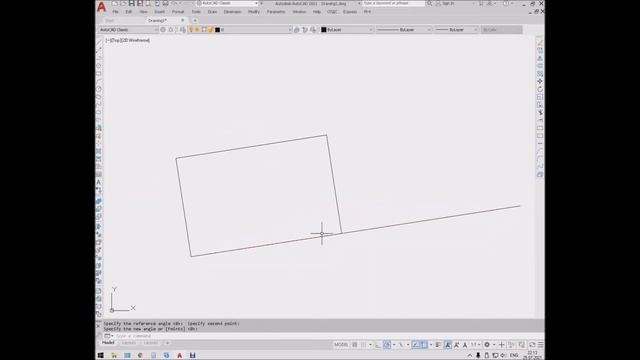Open the Modify menu
The height and width of the screenshot is (360, 640).
coord(253,12)
